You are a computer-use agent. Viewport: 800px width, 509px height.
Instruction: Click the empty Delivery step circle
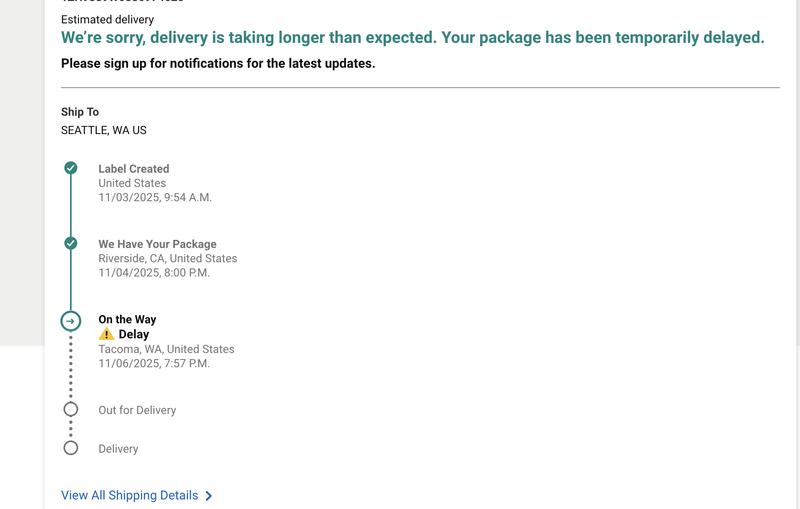coord(71,448)
